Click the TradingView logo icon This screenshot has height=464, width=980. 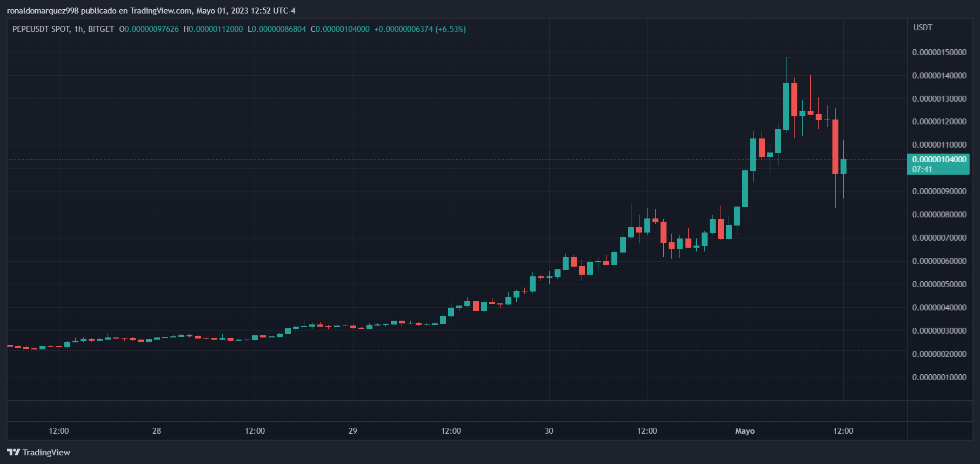(14, 452)
